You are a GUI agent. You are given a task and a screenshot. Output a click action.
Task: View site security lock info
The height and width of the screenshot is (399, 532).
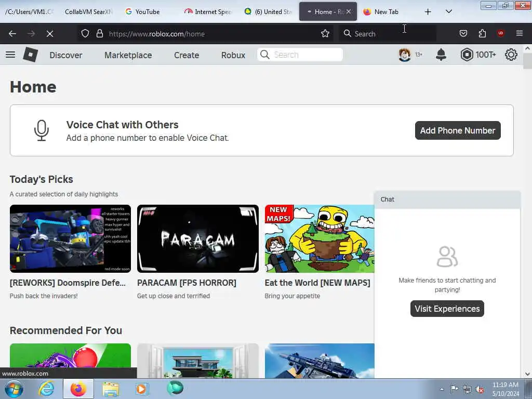click(99, 34)
